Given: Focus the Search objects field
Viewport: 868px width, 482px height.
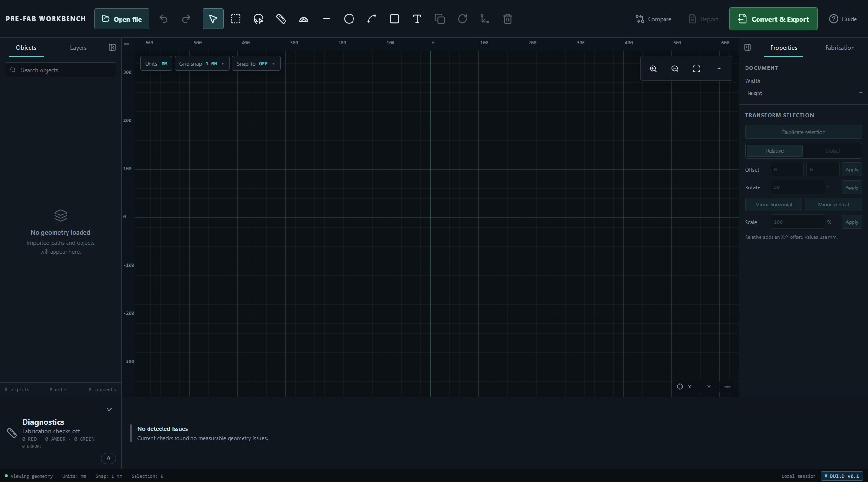Looking at the screenshot, I should (x=60, y=70).
